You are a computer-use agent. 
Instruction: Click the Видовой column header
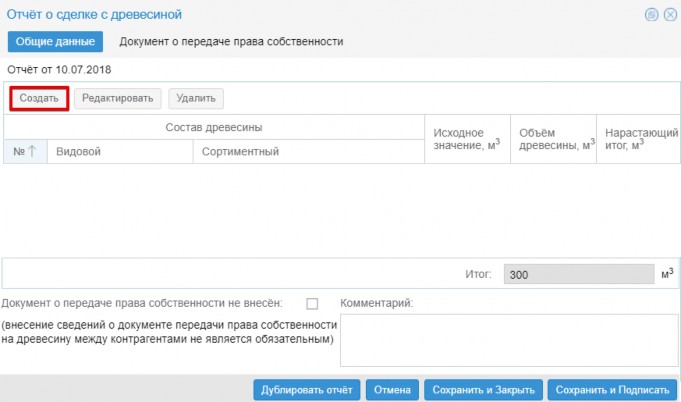coord(120,152)
